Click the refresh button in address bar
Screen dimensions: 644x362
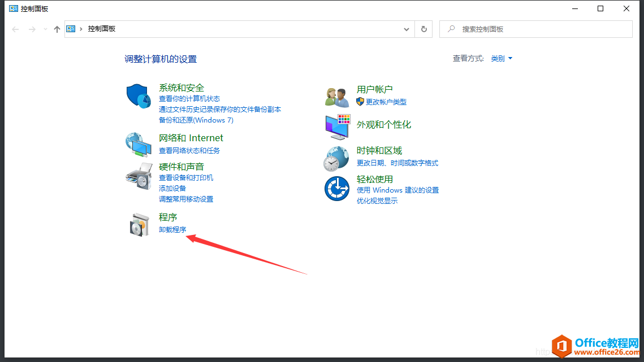point(424,29)
